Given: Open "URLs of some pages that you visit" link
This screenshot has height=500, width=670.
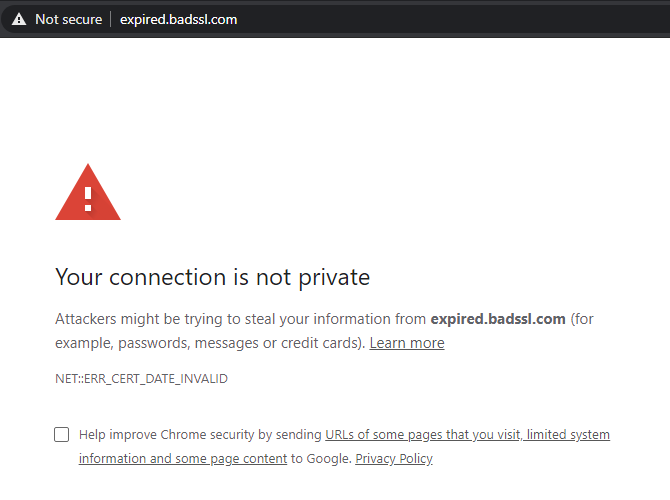Looking at the screenshot, I should [422, 435].
